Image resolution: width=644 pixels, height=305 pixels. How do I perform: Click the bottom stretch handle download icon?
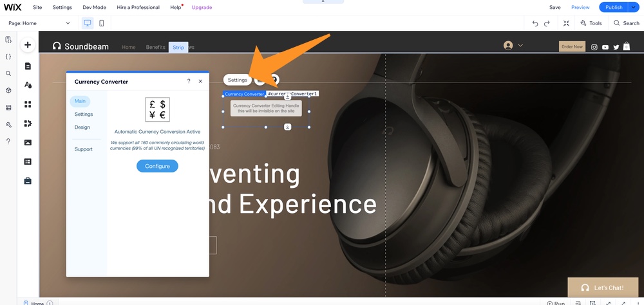[287, 127]
